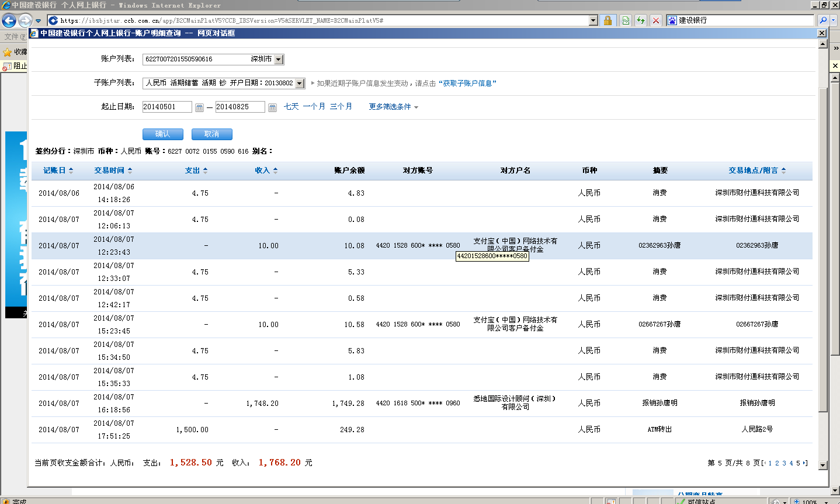Click the 确认 confirm button
The image size is (840, 504).
(x=162, y=134)
